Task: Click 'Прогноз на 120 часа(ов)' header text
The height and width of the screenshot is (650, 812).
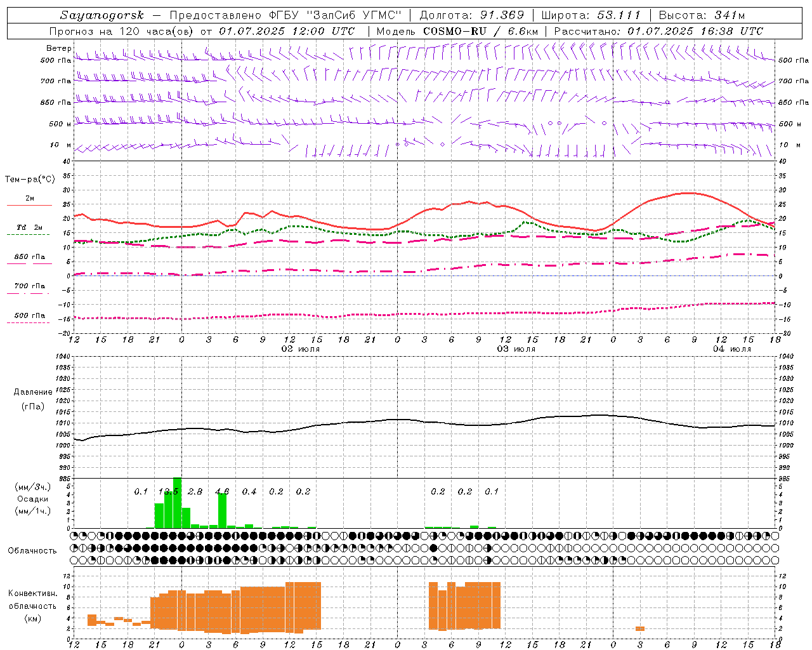Action: [121, 31]
